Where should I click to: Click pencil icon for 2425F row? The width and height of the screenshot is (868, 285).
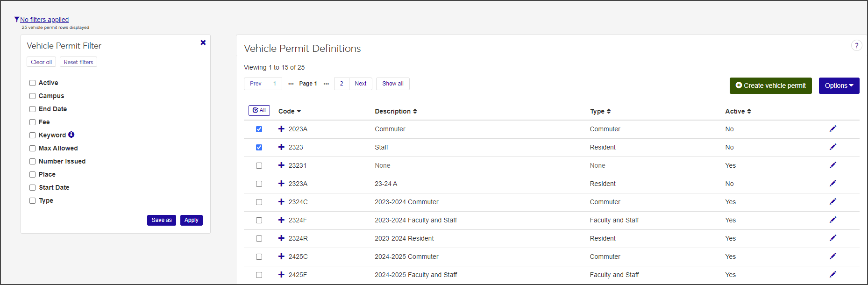point(832,275)
